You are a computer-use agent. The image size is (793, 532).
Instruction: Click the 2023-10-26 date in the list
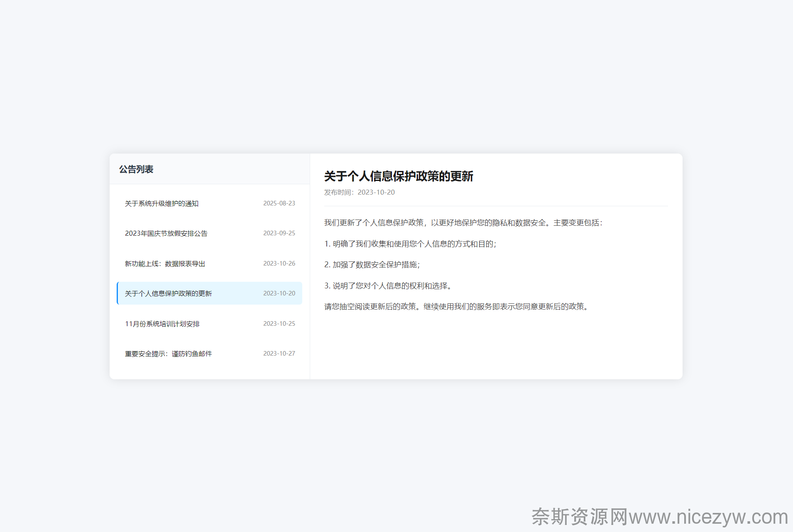click(x=279, y=264)
